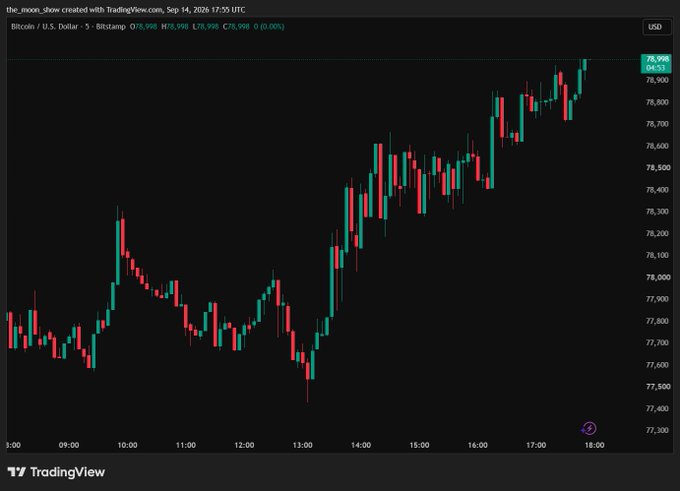Click the USD currency button
680x491 pixels.
coord(657,27)
